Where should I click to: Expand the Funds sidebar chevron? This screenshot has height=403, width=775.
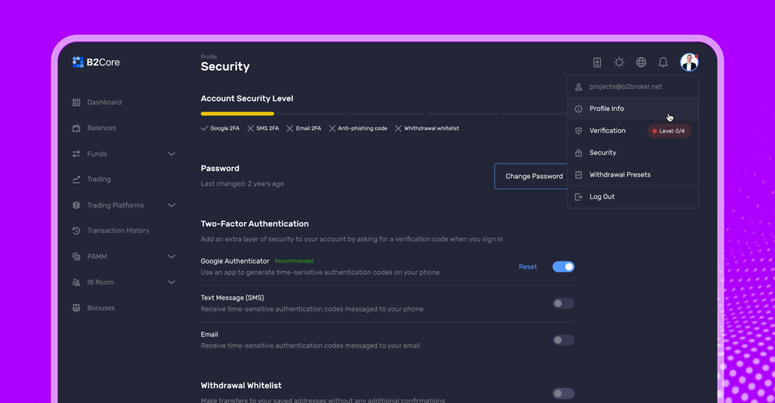coord(172,154)
